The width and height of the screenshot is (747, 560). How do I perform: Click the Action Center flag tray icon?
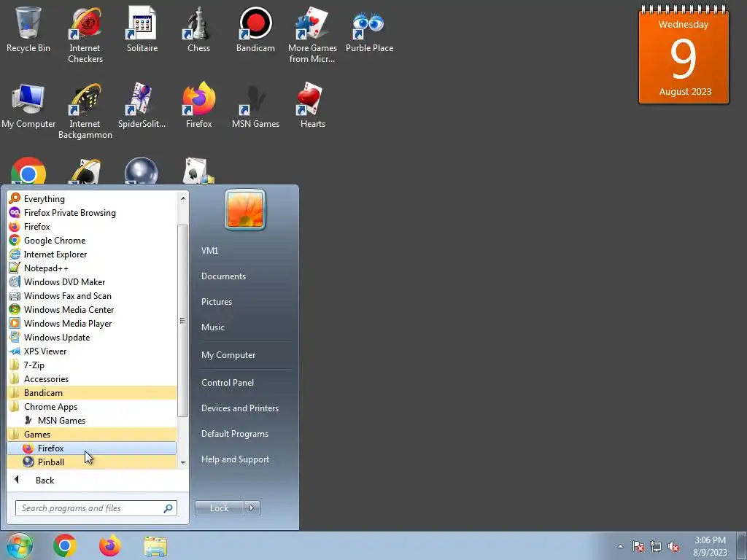[x=638, y=546]
